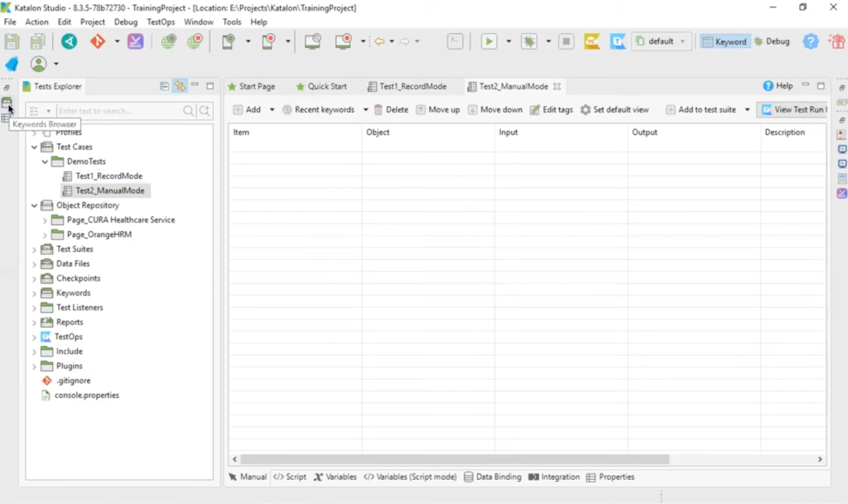This screenshot has width=848, height=504.
Task: Click the red gift box icon
Action: [x=836, y=41]
